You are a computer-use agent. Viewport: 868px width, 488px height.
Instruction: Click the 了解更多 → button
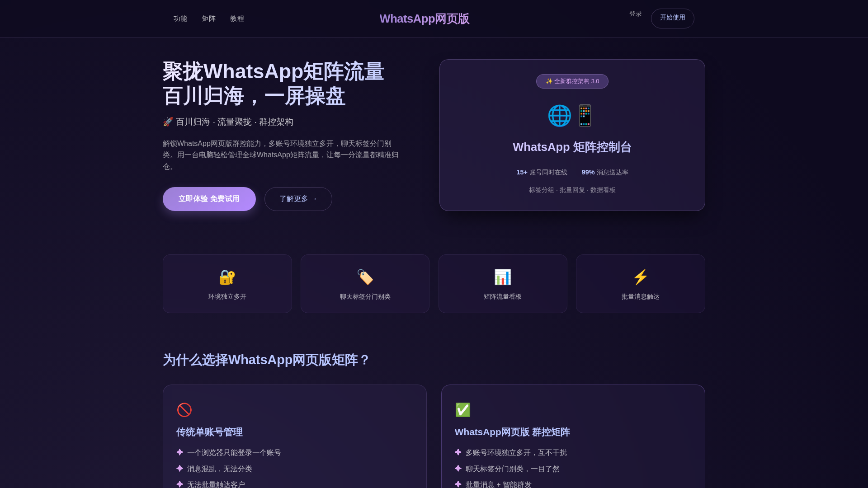pos(298,199)
